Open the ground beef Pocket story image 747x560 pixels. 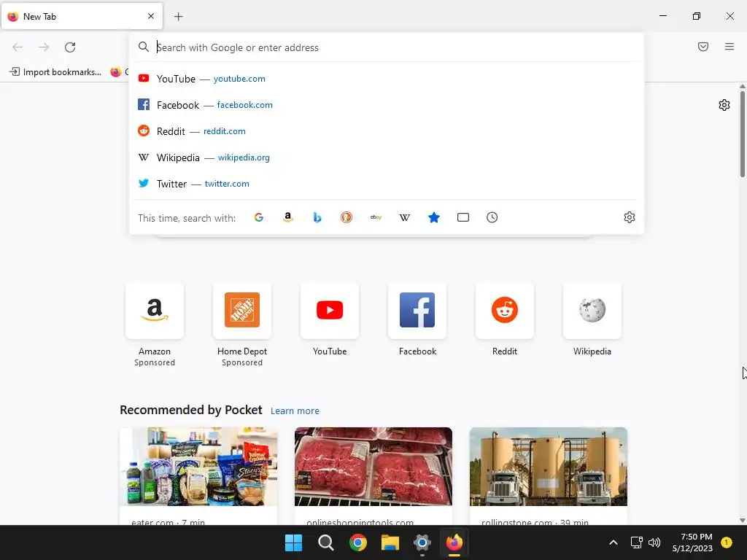pos(373,467)
